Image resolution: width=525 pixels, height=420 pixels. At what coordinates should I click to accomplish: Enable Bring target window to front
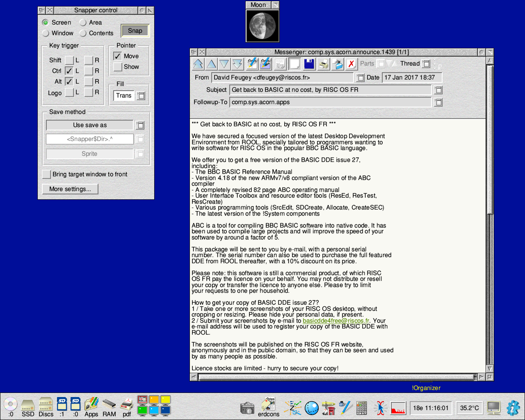pos(47,174)
